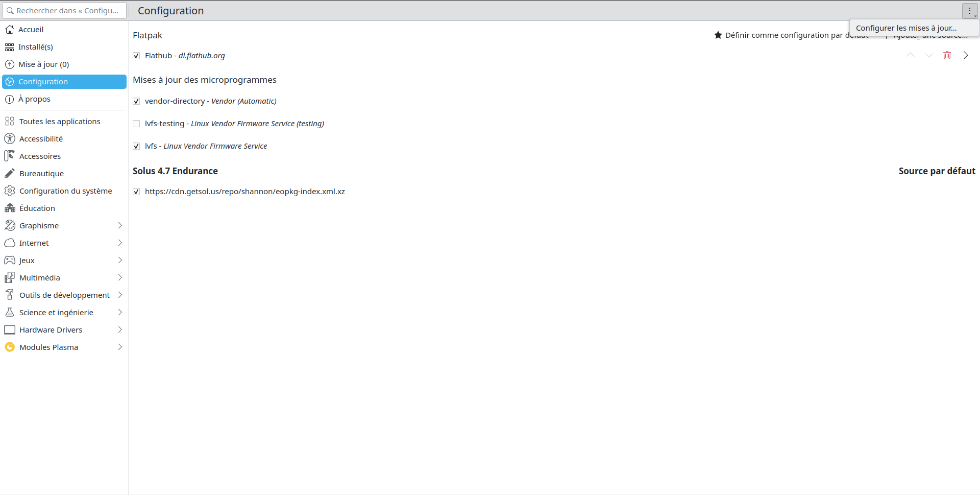
Task: Click the red trash icon for Flathub
Action: tap(947, 55)
